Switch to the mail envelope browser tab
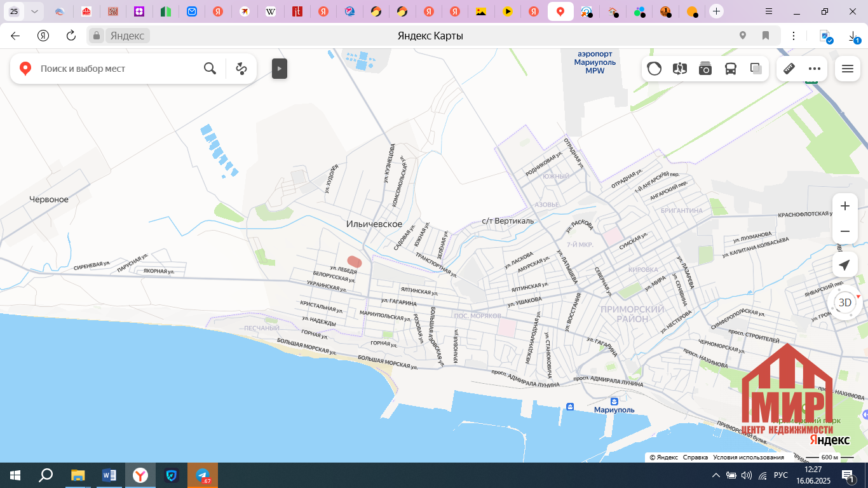Viewport: 868px width, 488px height. 192,11
